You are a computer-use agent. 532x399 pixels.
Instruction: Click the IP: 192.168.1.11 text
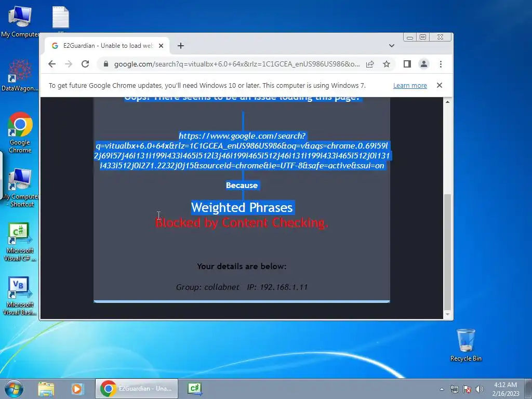coord(277,287)
